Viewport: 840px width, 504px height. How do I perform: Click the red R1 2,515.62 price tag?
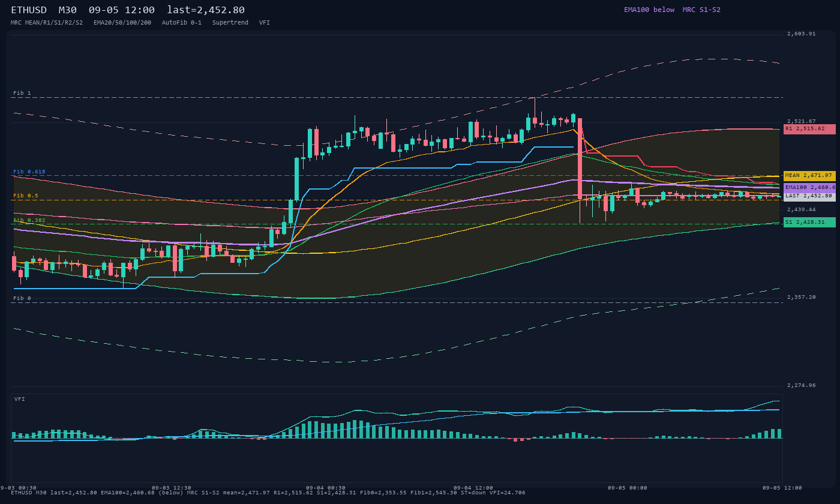point(809,129)
